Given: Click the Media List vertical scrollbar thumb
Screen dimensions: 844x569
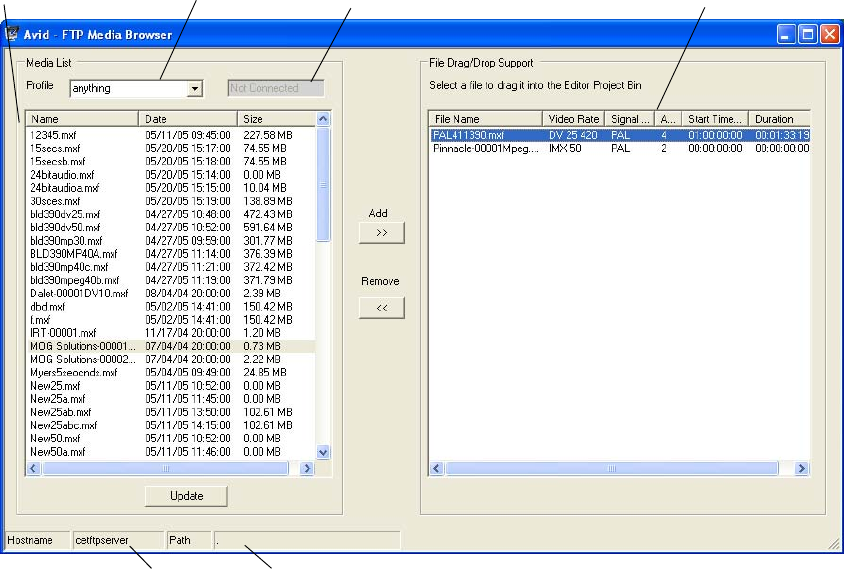Looking at the screenshot, I should [x=323, y=185].
